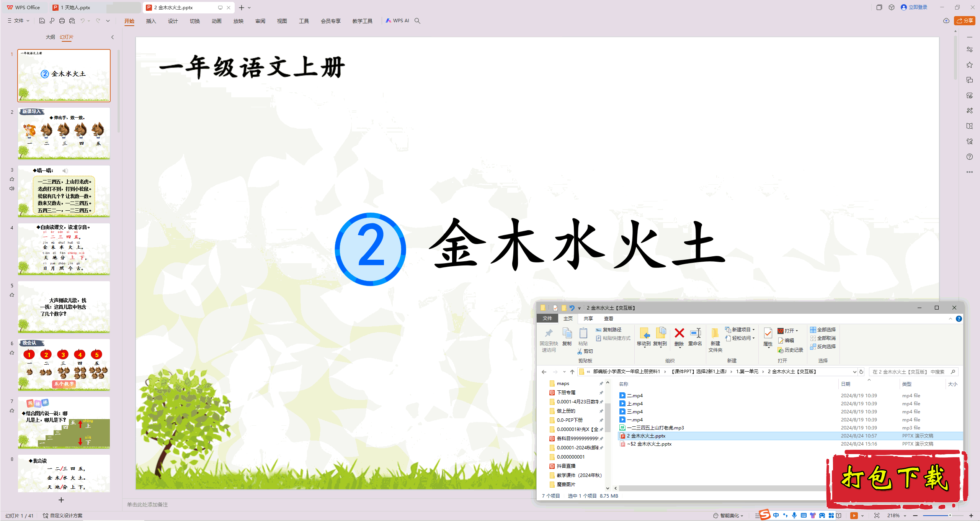The image size is (980, 521).
Task: Switch to the 1 天地人.pptx document tab
Action: 75,8
